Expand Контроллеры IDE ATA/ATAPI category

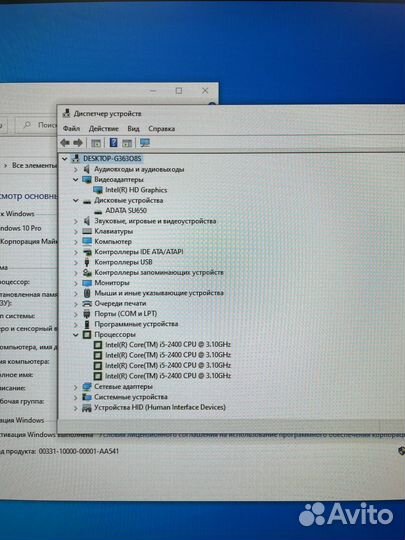pyautogui.click(x=76, y=252)
